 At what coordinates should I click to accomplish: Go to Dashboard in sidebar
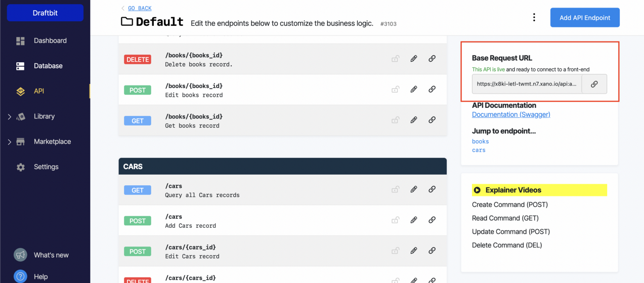pyautogui.click(x=50, y=41)
